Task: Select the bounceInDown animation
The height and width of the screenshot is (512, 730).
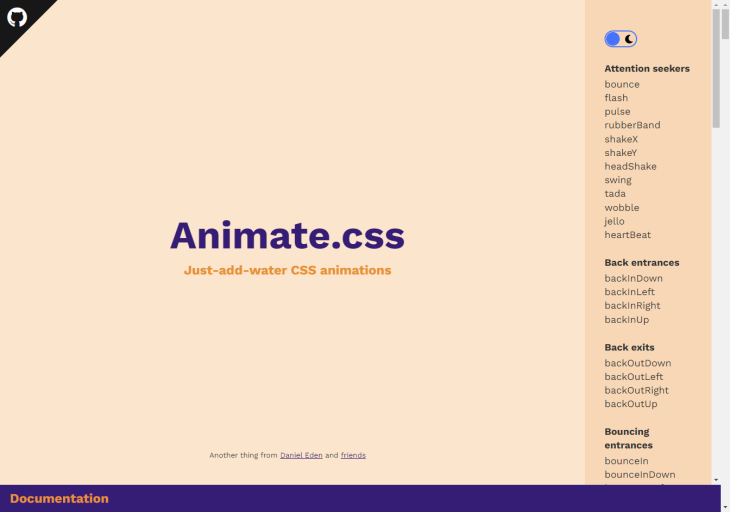Action: coord(640,475)
